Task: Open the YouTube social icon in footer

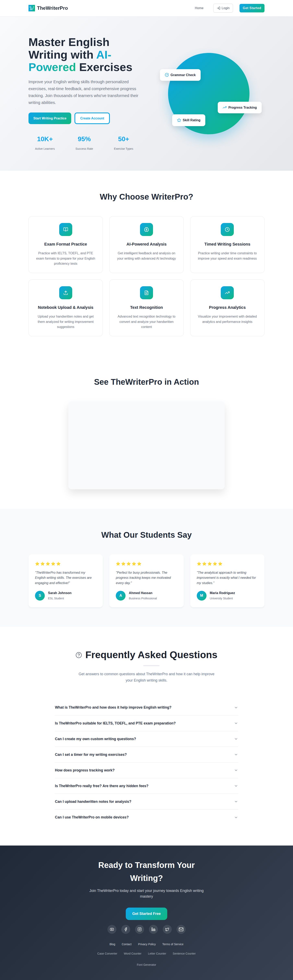Action: pos(112,929)
